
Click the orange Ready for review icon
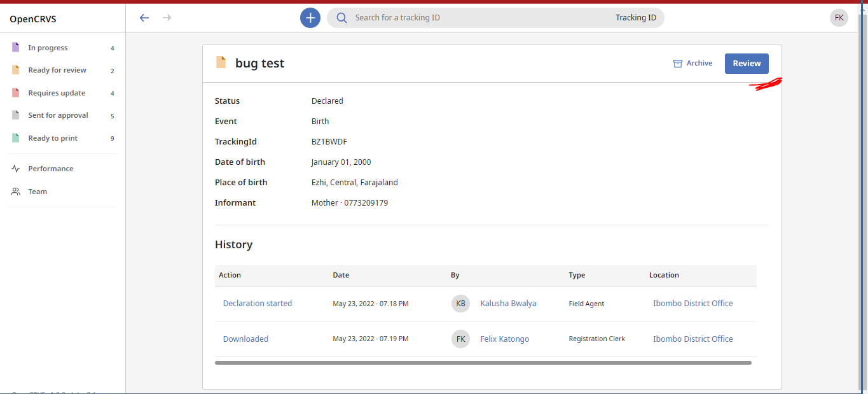coord(15,70)
